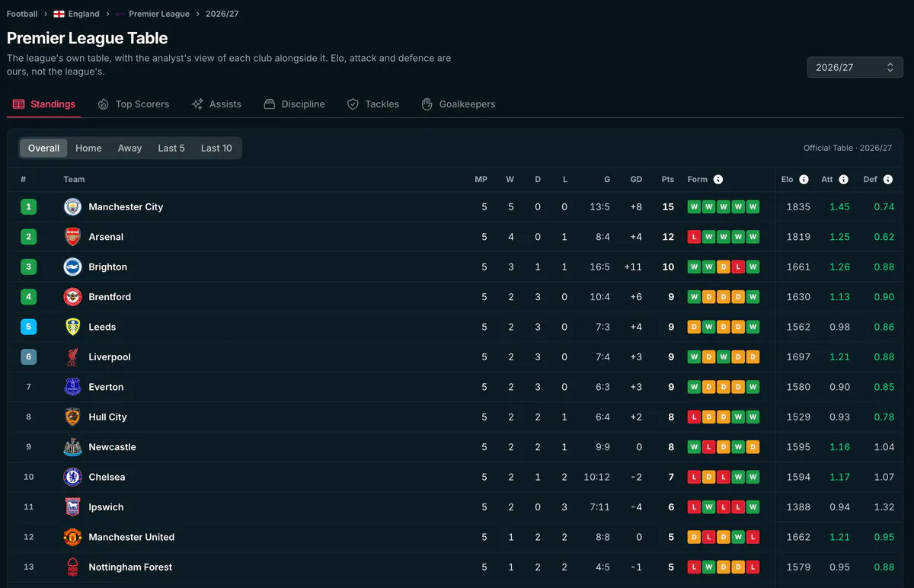Click the Chelsea club crest
The height and width of the screenshot is (588, 914).
(72, 477)
